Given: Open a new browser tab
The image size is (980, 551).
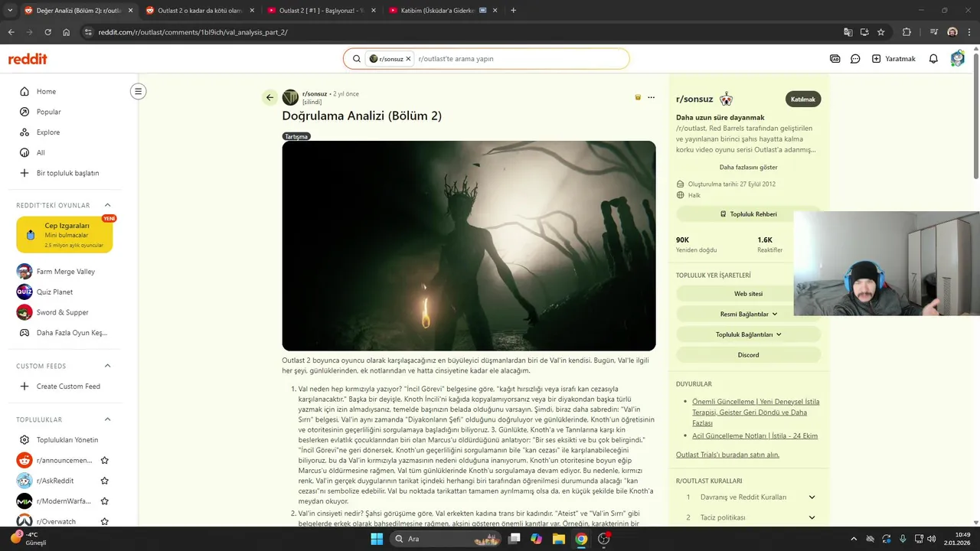Looking at the screenshot, I should click(x=513, y=11).
